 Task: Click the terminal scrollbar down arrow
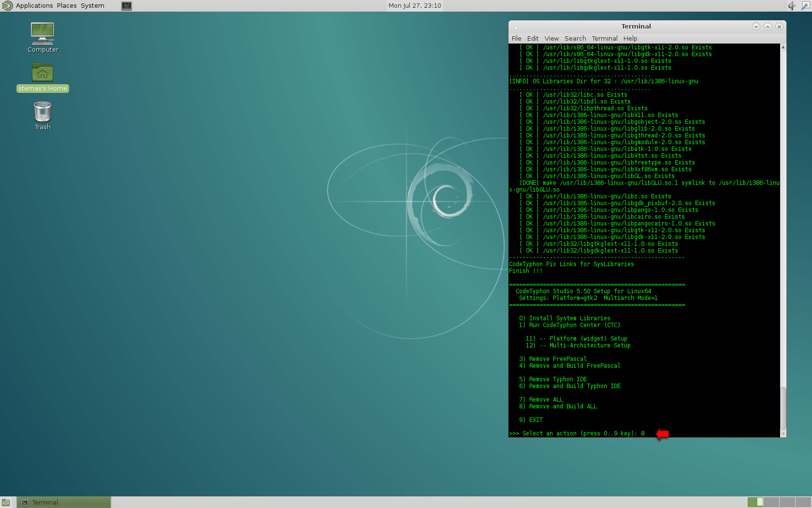[783, 434]
